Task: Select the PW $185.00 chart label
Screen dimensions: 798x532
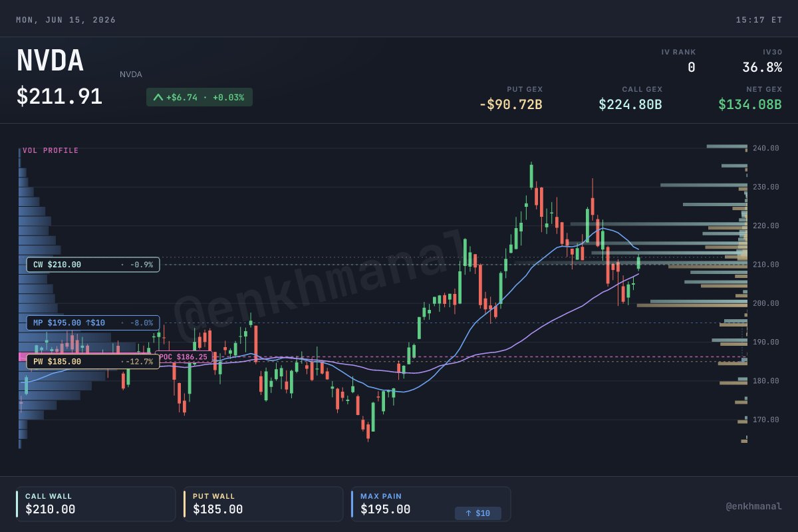Action: [x=93, y=362]
